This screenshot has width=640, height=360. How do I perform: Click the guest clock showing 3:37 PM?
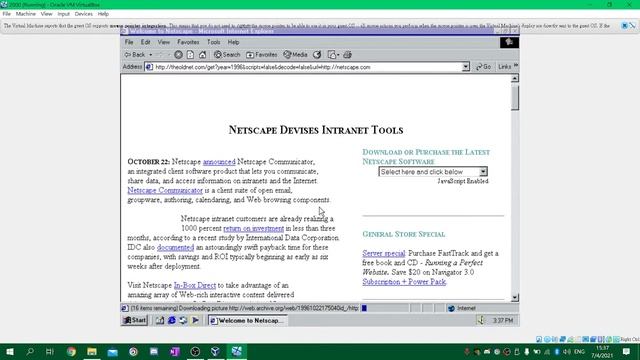point(503,321)
